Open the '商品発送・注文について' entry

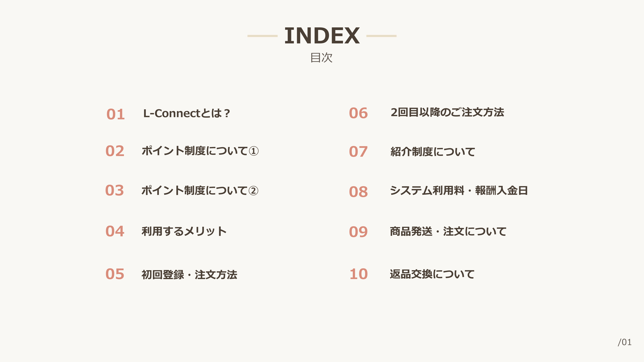[448, 231]
